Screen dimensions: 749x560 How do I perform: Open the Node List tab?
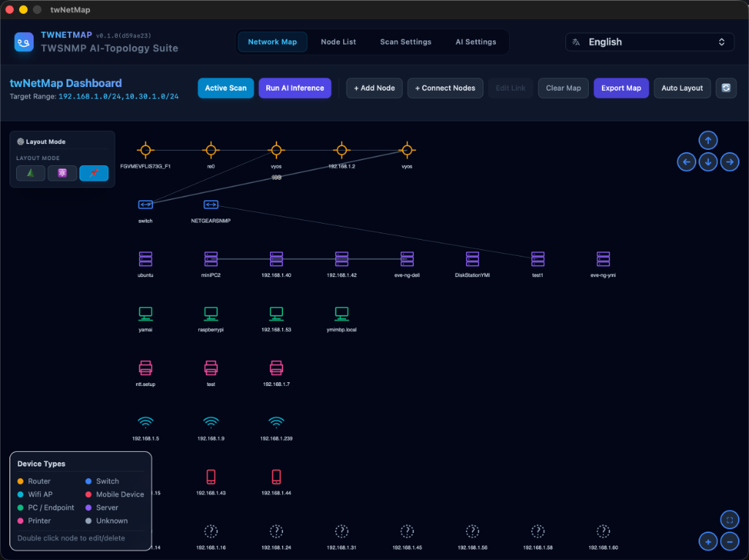point(338,42)
